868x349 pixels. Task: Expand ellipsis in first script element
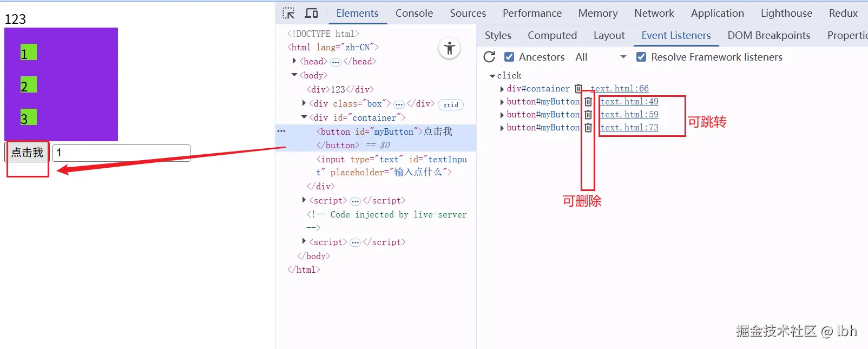pos(355,201)
